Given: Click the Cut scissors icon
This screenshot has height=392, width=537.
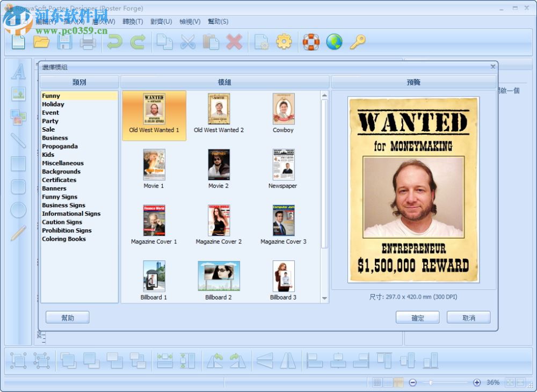Looking at the screenshot, I should pos(187,42).
